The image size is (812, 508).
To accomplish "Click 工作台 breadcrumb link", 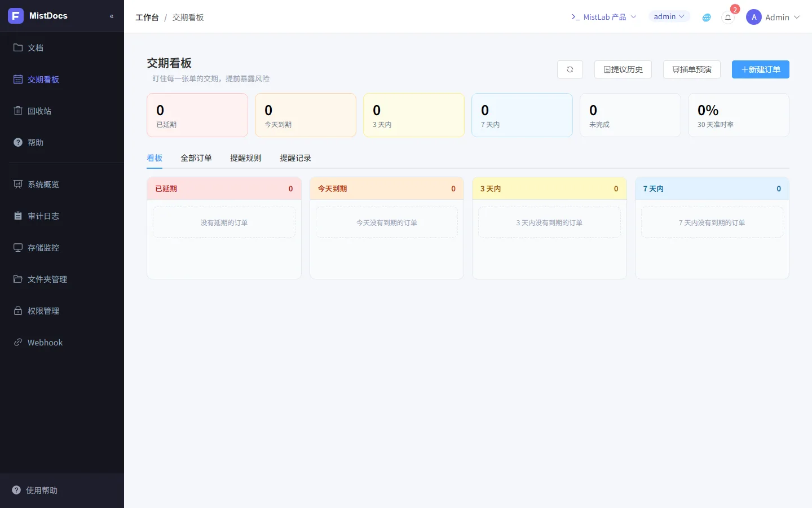I will (147, 17).
